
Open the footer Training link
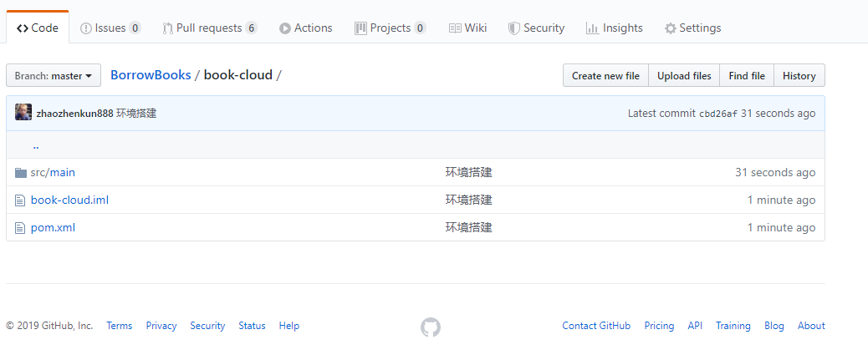(733, 326)
